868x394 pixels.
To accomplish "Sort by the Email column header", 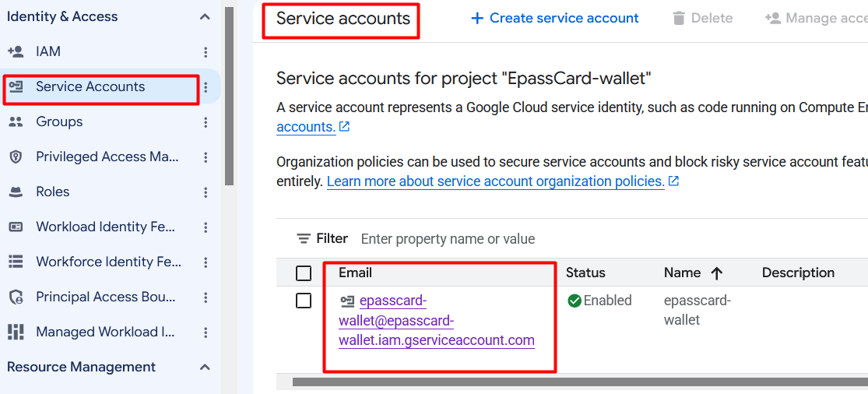I will [x=355, y=273].
